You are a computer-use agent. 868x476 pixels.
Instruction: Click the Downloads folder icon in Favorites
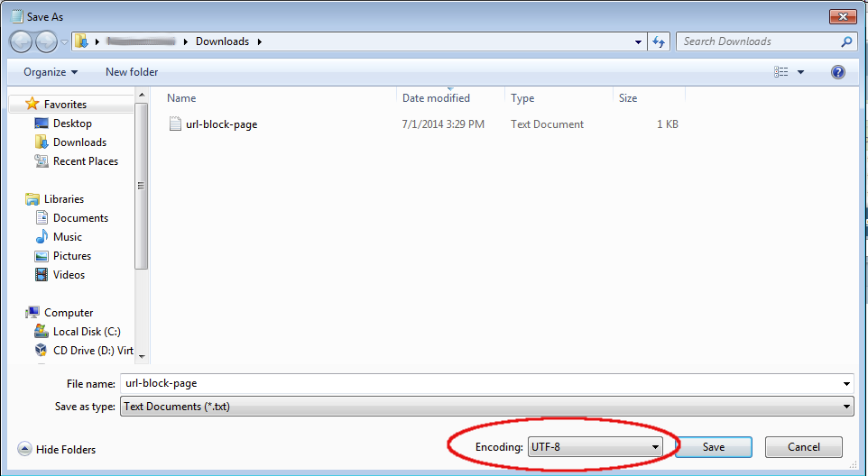pyautogui.click(x=41, y=142)
